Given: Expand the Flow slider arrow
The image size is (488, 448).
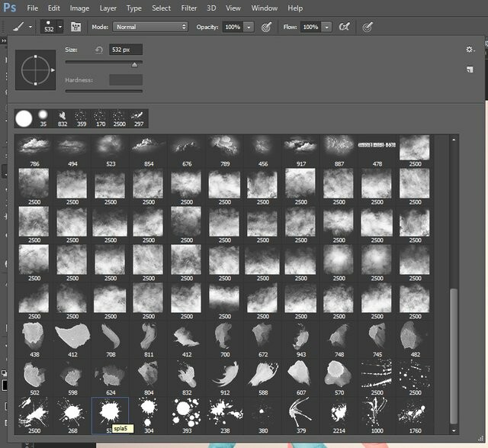Looking at the screenshot, I should tap(326, 27).
